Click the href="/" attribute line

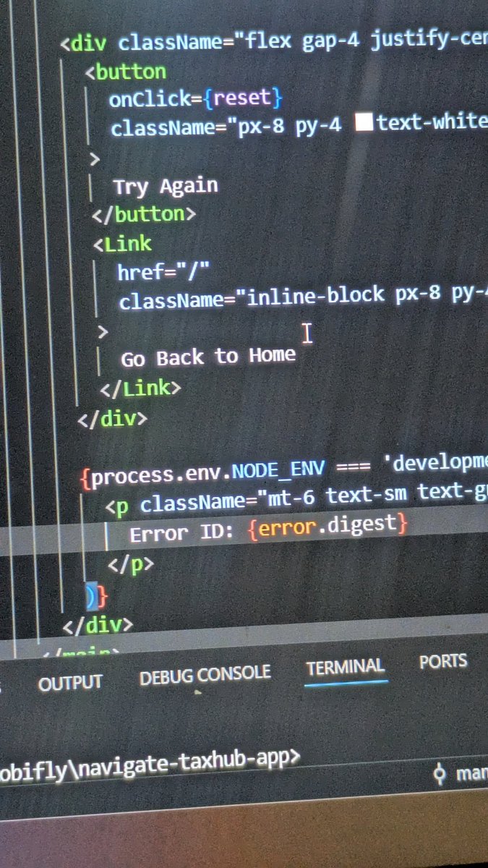pyautogui.click(x=163, y=271)
